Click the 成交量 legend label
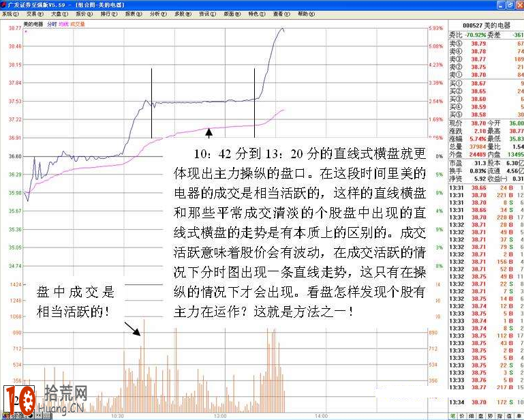The image size is (524, 420). (x=78, y=24)
